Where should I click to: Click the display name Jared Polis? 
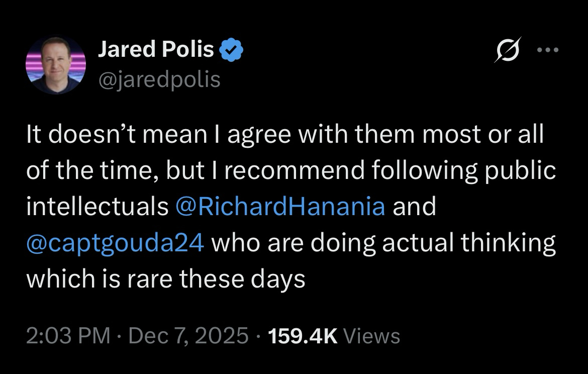(x=156, y=49)
